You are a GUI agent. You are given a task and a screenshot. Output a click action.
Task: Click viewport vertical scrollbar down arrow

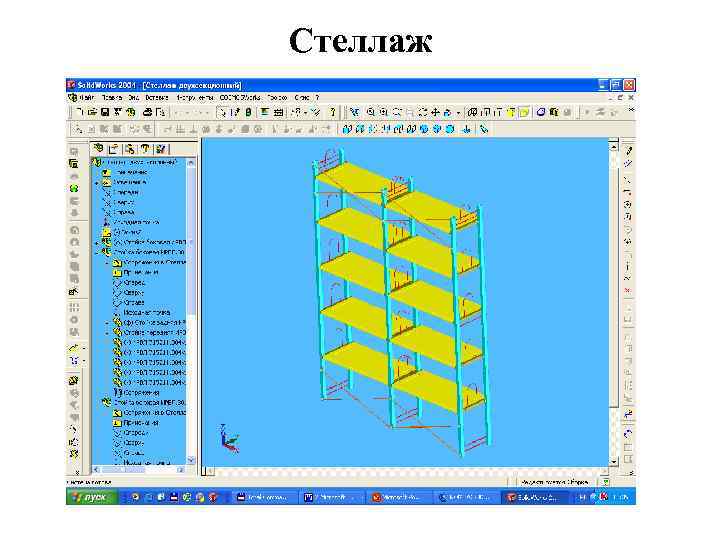(614, 462)
